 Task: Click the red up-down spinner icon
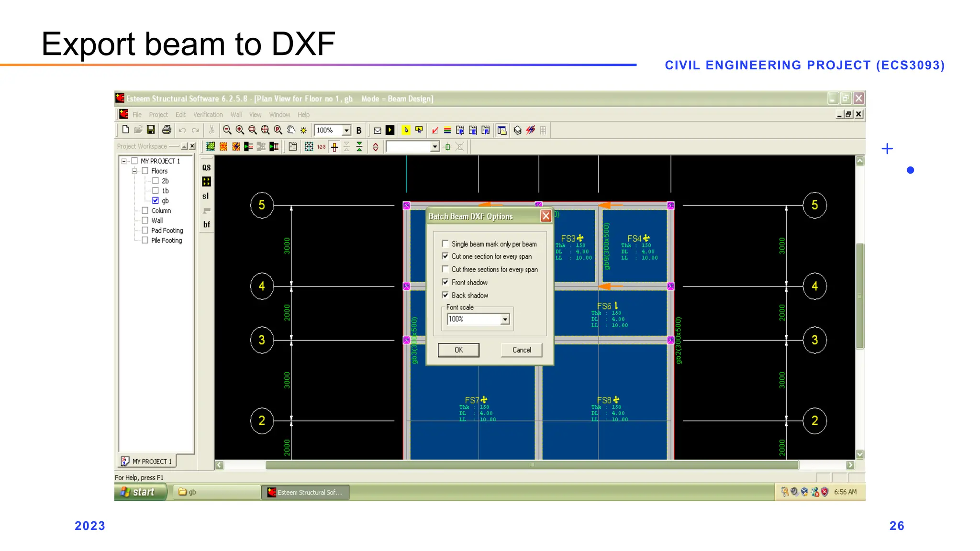point(376,147)
